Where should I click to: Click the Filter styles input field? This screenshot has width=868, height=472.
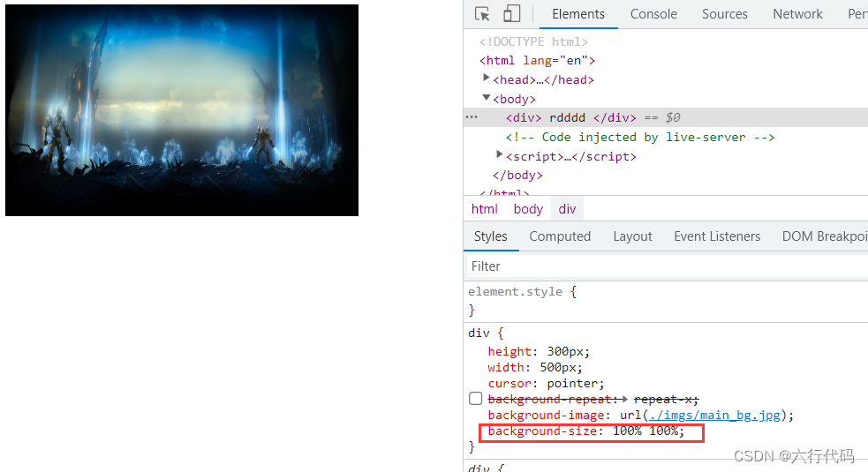(667, 266)
